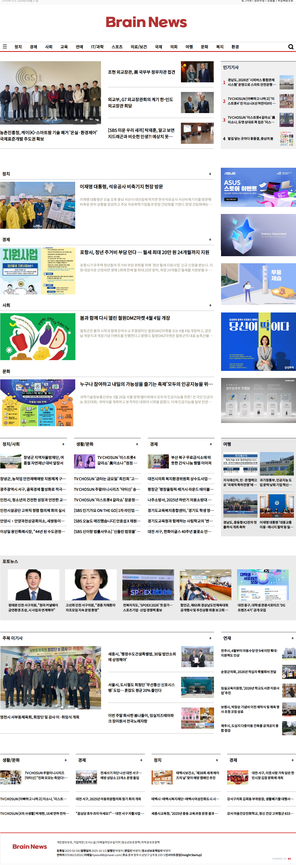The height and width of the screenshot is (868, 296).
Task: Open the hamburger menu icon
Action: tap(5, 46)
